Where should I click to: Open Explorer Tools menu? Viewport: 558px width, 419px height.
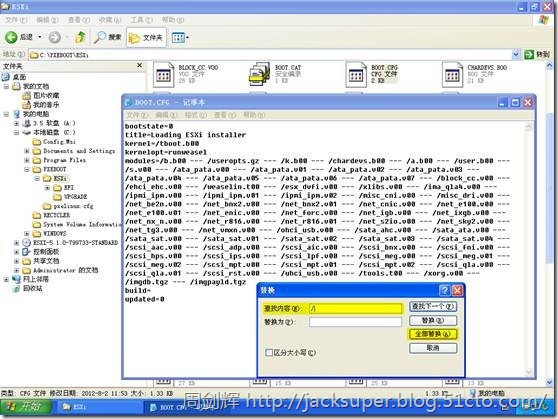click(x=141, y=20)
